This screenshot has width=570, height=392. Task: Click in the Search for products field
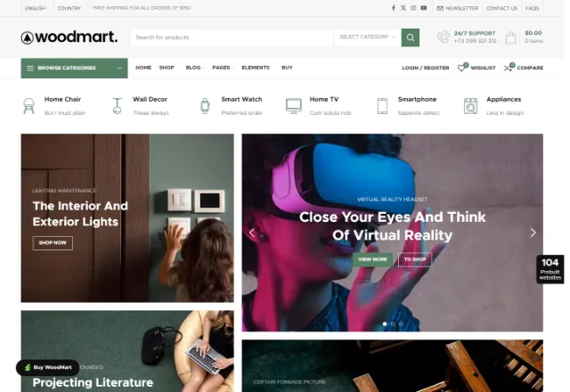click(x=232, y=37)
